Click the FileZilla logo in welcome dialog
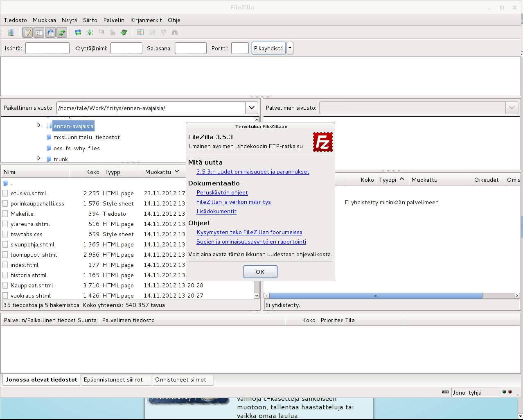 pos(323,142)
